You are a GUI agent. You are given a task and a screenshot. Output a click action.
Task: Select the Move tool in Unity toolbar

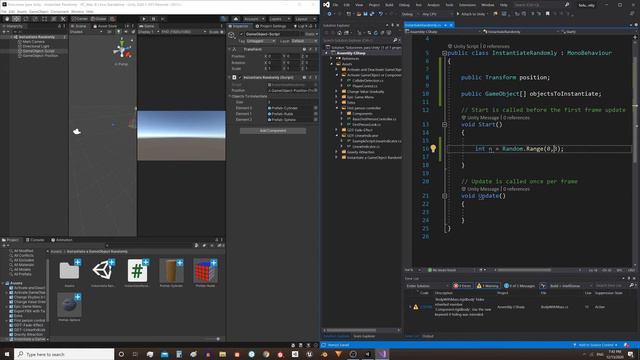click(x=16, y=19)
